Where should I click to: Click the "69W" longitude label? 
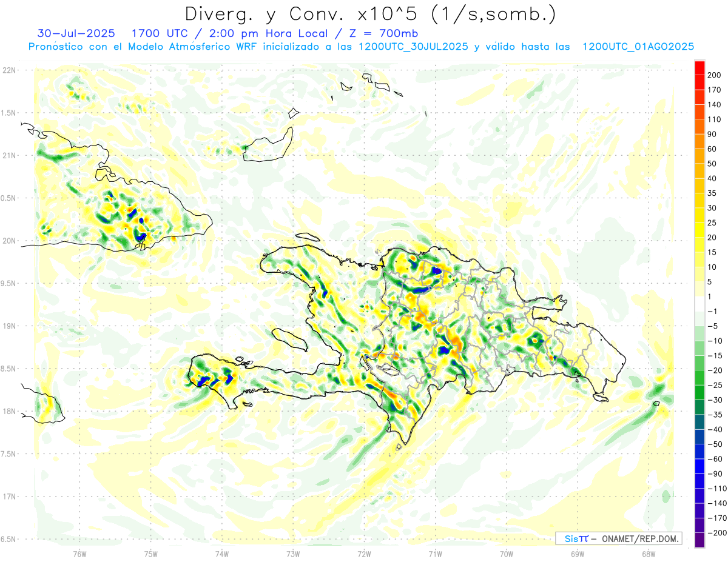578,554
